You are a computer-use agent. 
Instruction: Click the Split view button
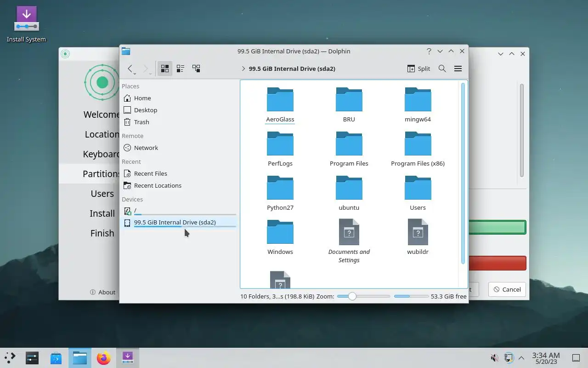pyautogui.click(x=418, y=69)
